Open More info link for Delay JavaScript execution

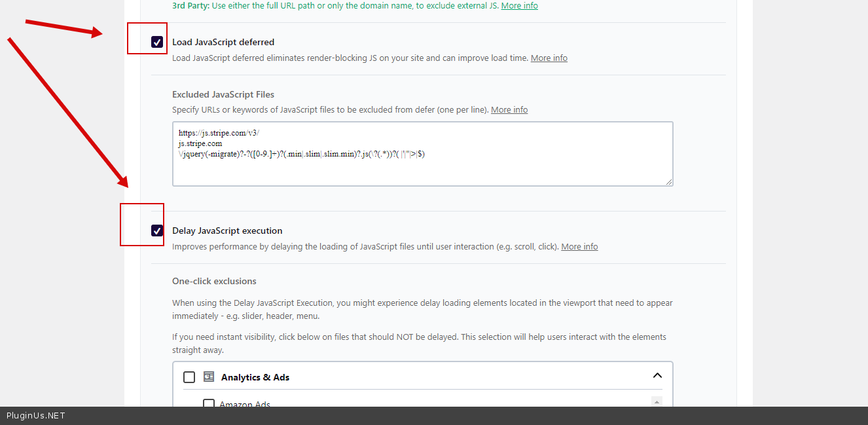[579, 246]
